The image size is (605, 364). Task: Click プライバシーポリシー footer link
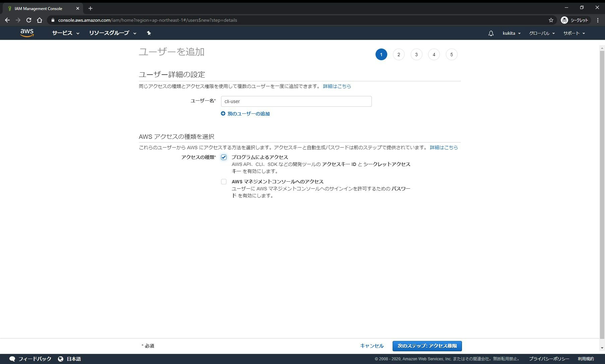549,359
